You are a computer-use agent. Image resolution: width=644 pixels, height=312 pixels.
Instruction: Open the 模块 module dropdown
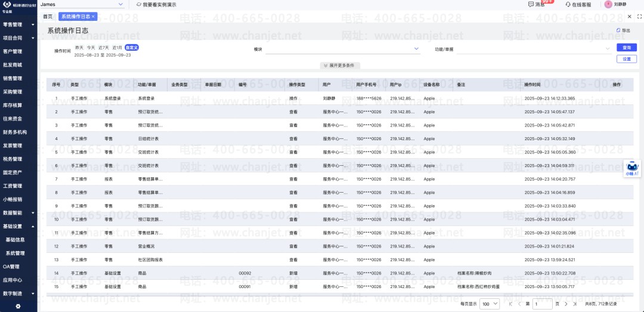[x=342, y=49]
